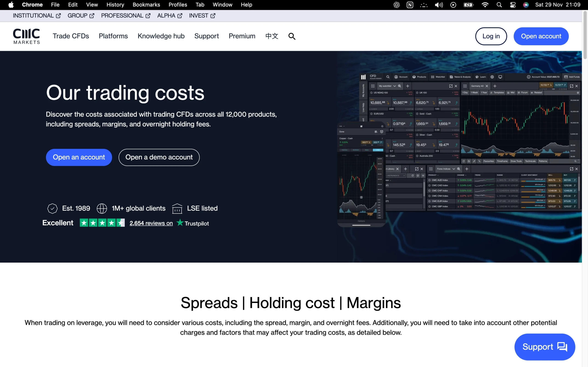The height and width of the screenshot is (367, 588).
Task: Switch to the Germany 40 chart tab
Action: coord(478,86)
